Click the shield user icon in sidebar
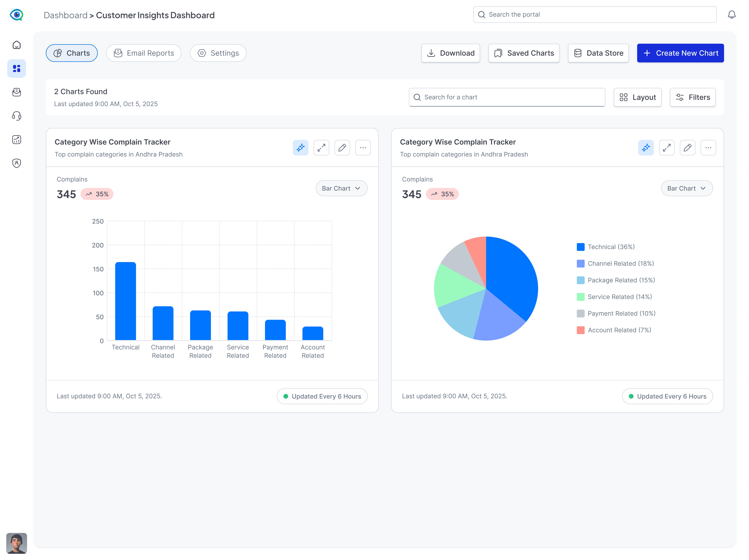The width and height of the screenshot is (749, 560). point(17,163)
